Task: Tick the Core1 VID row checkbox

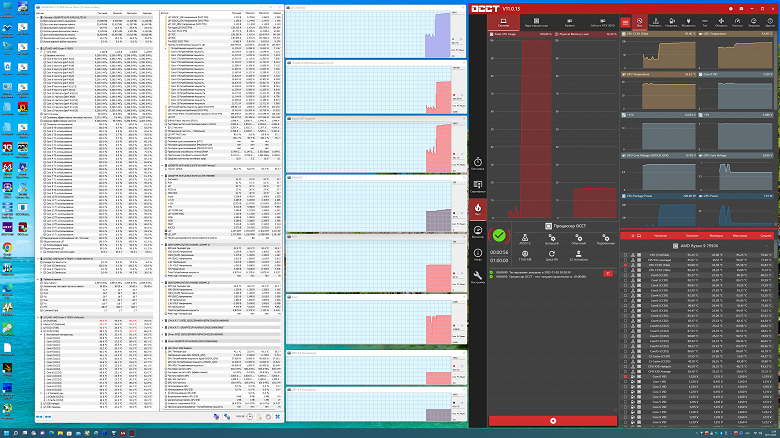Action: click(625, 382)
